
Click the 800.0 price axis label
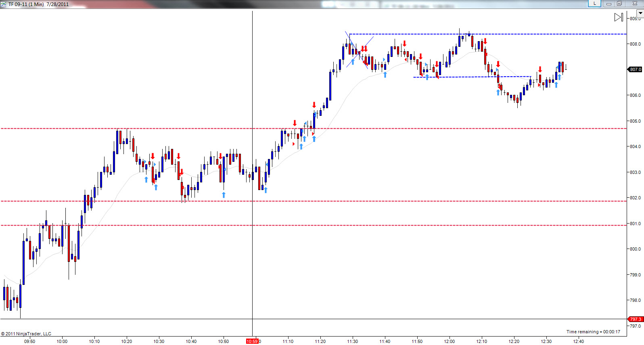(635, 249)
